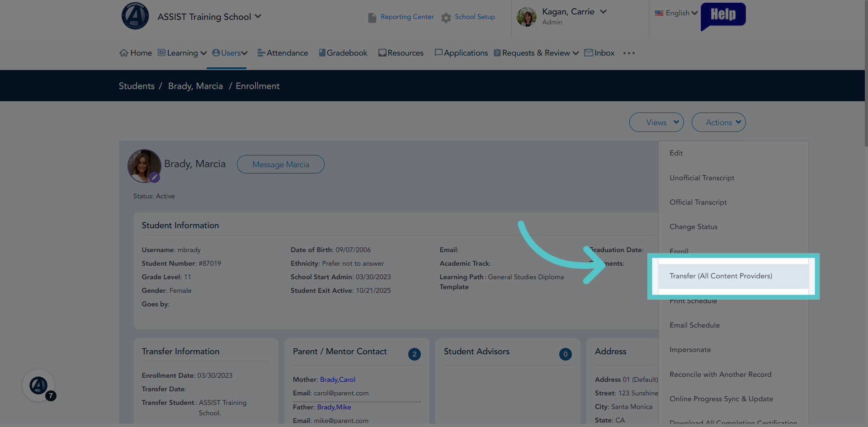
Task: Click the Learning menu icon
Action: 161,53
